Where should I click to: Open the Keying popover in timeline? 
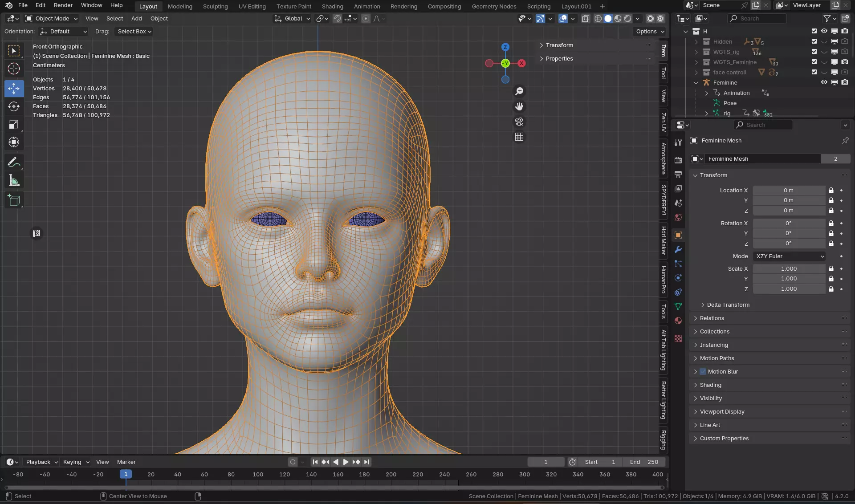76,462
